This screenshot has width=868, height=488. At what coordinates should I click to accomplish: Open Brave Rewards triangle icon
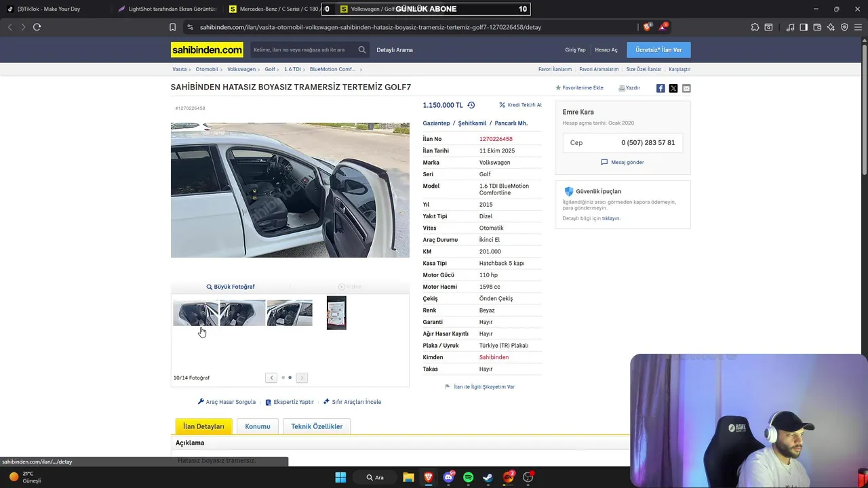[x=663, y=27]
